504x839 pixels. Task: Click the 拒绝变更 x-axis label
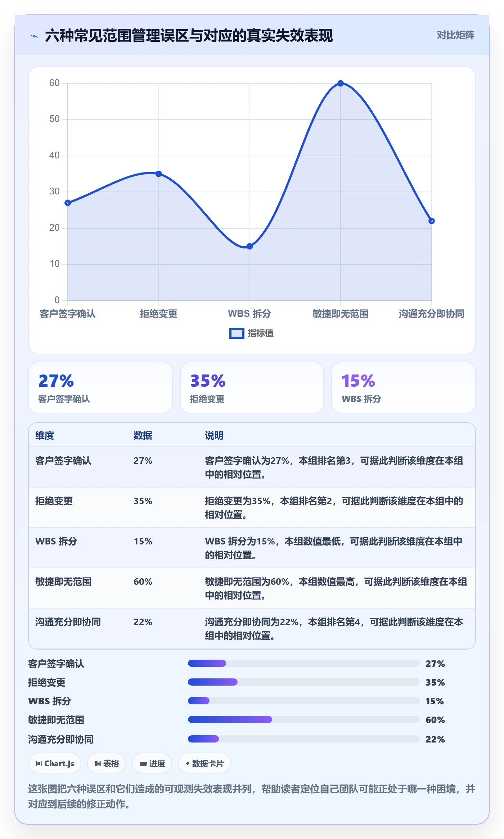[158, 314]
